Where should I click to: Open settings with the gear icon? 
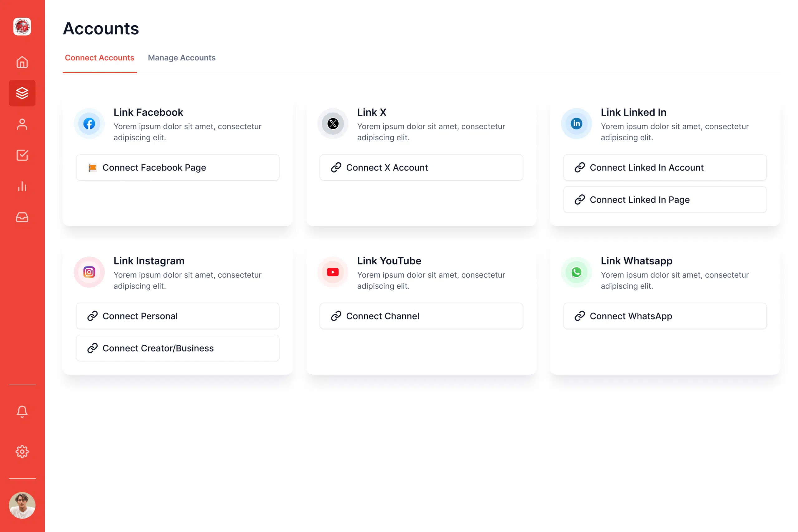pyautogui.click(x=22, y=452)
